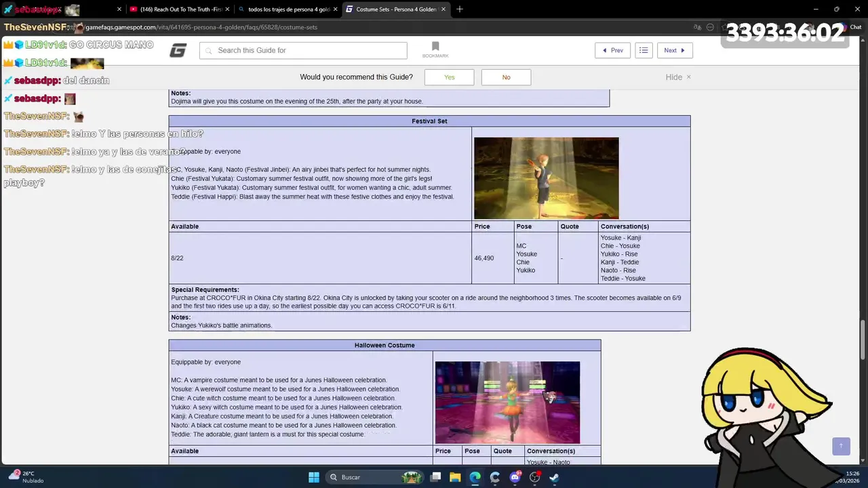
Task: Select the Costume Sets - Persona 4 Golden tab
Action: [x=395, y=9]
